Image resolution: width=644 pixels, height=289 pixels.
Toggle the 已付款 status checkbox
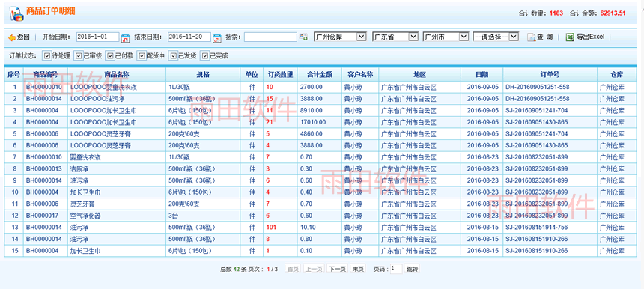[111, 56]
